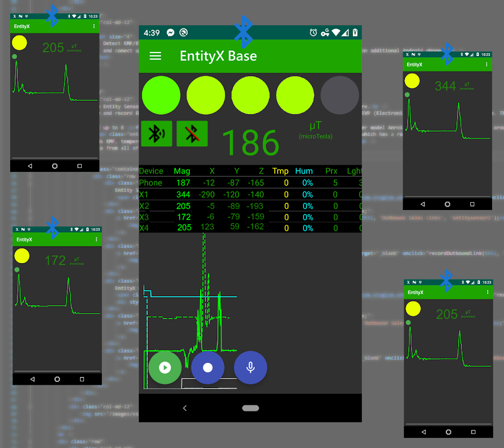Click the cyan 'Hum' column header
Image resolution: width=504 pixels, height=448 pixels.
point(304,171)
